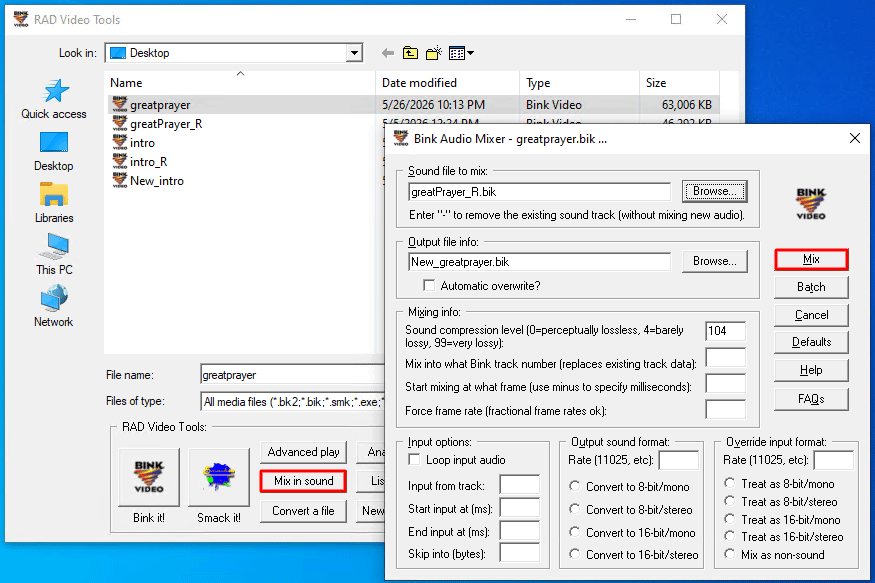The width and height of the screenshot is (875, 583).
Task: Open the FAQs button
Action: point(811,399)
